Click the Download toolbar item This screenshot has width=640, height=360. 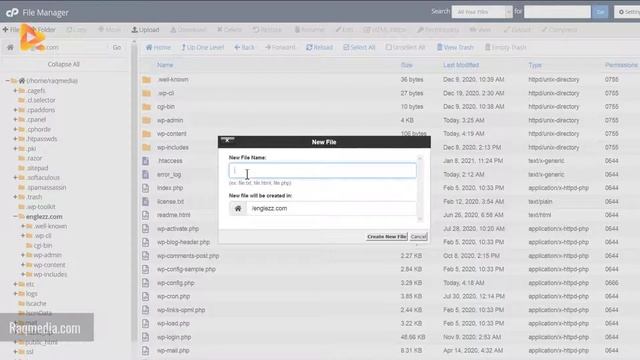[x=188, y=30]
